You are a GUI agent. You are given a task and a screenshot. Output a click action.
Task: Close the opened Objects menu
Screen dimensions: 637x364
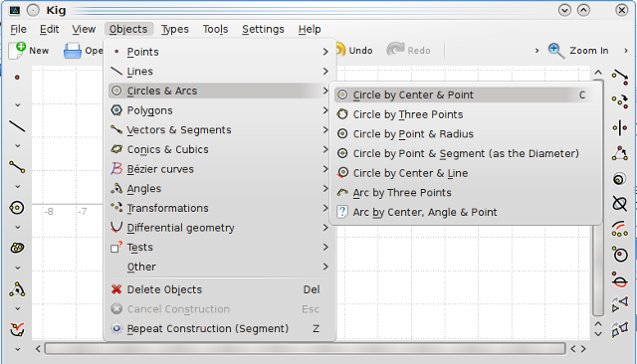(128, 29)
